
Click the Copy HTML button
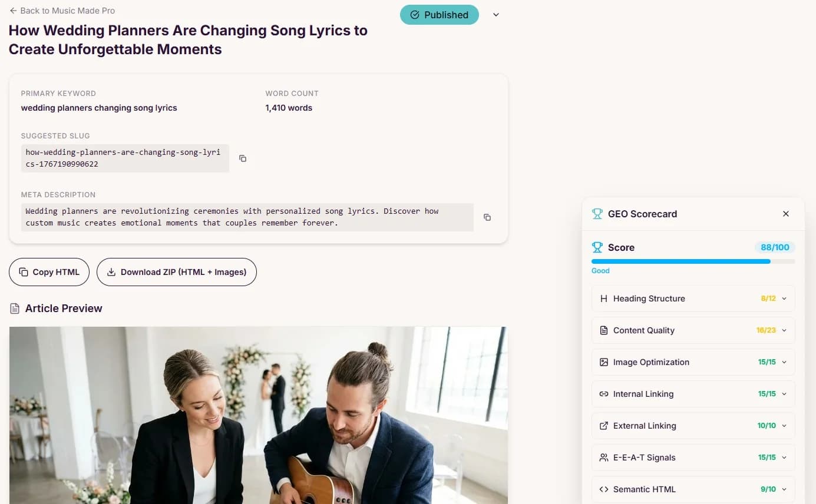pyautogui.click(x=49, y=272)
